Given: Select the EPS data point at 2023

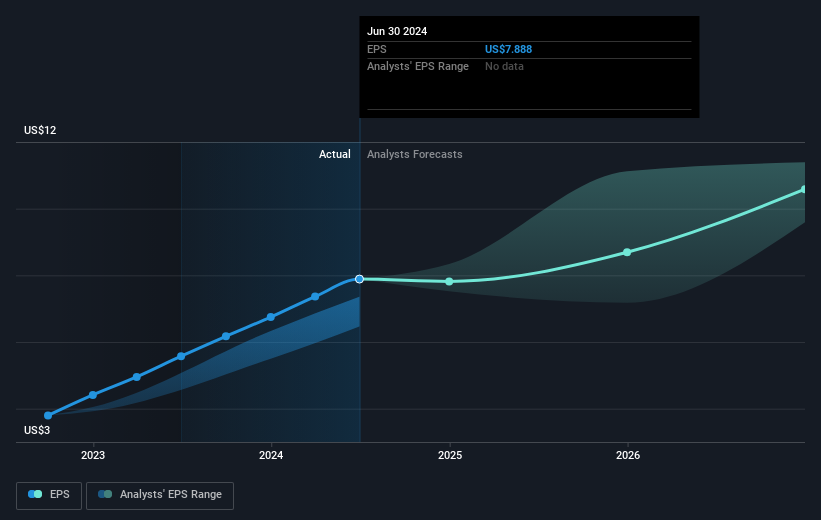Looking at the screenshot, I should 93,395.
